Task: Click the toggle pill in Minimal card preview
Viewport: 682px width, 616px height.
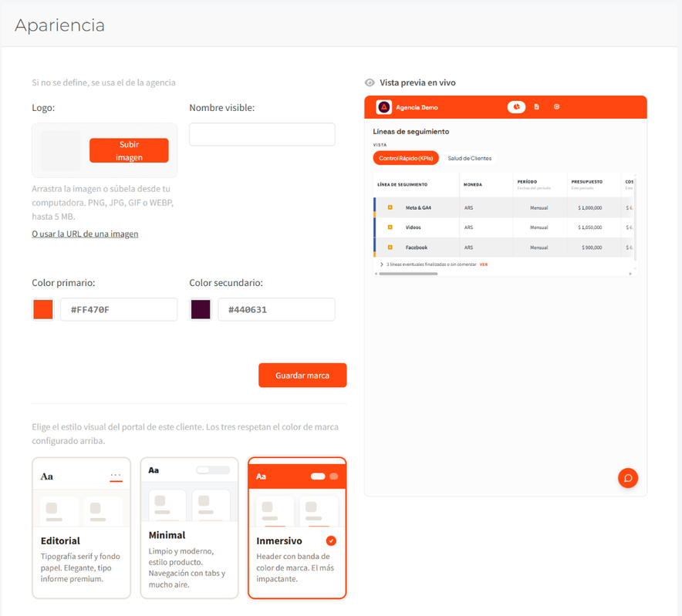Action: (x=213, y=470)
